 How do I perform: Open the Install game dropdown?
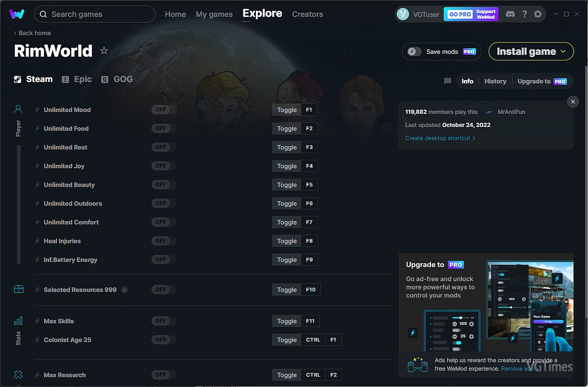click(531, 52)
